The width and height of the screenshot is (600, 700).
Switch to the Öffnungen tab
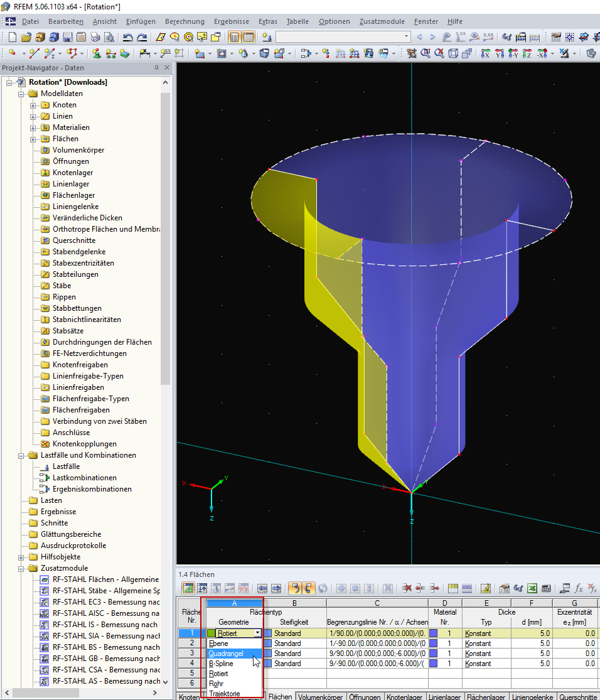pyautogui.click(x=365, y=696)
